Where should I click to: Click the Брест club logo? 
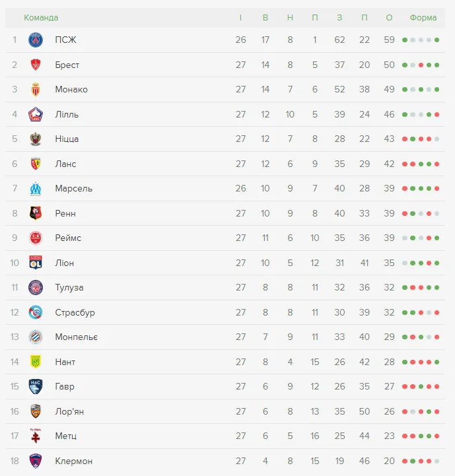click(x=36, y=65)
